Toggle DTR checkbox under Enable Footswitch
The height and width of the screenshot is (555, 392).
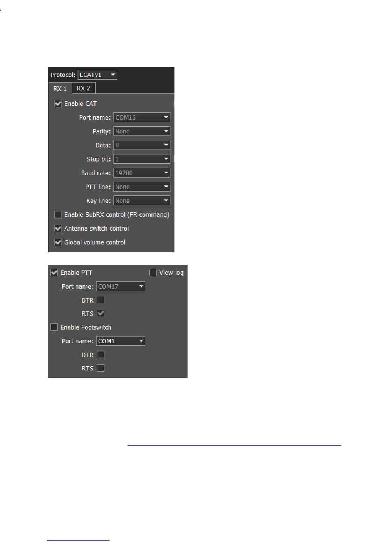(101, 355)
